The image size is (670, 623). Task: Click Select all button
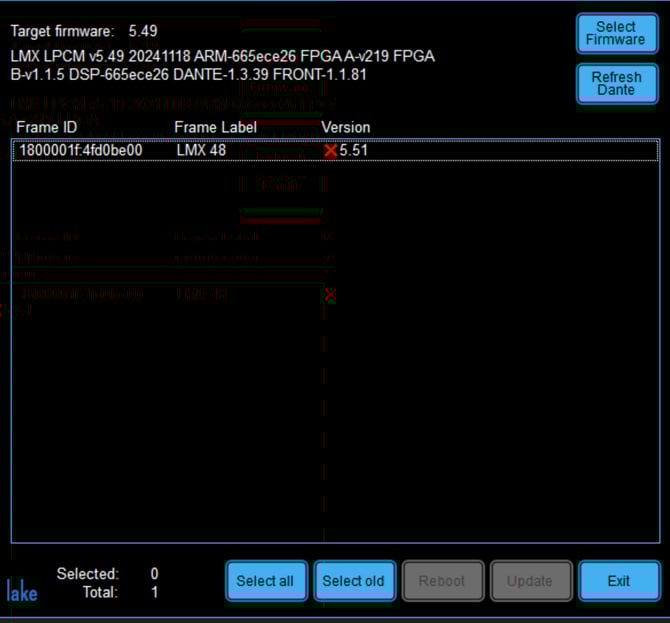[x=267, y=581]
